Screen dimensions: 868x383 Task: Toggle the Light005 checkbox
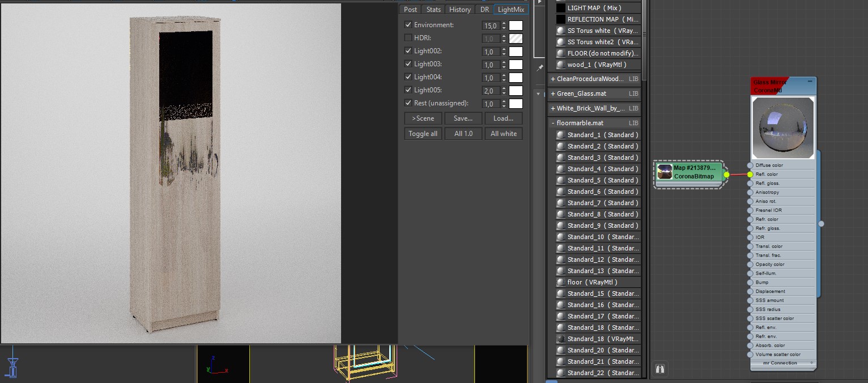(x=408, y=90)
